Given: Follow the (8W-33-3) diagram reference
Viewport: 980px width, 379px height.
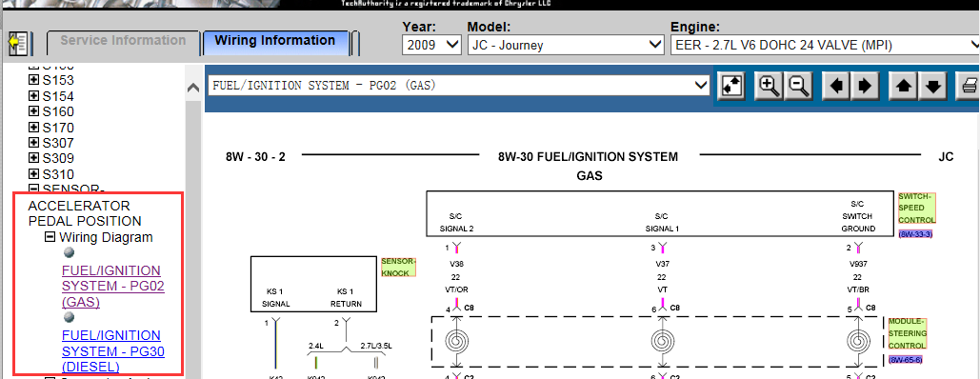Looking at the screenshot, I should point(915,234).
